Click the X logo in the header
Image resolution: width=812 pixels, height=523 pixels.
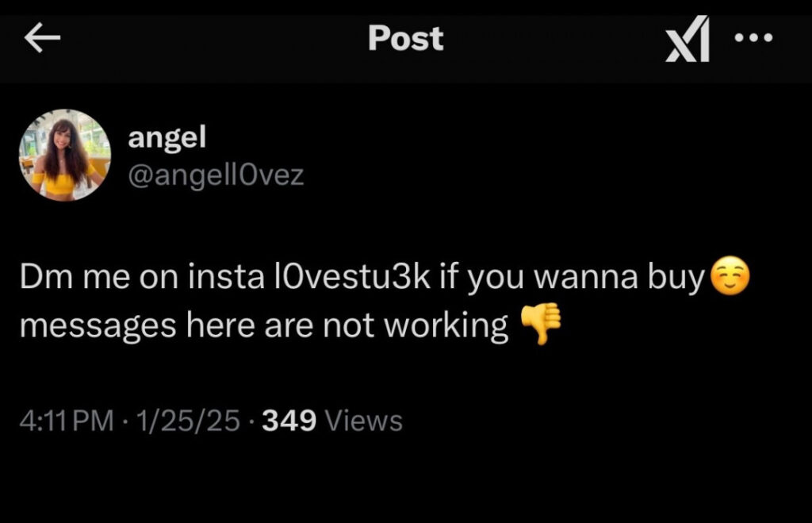pos(687,37)
